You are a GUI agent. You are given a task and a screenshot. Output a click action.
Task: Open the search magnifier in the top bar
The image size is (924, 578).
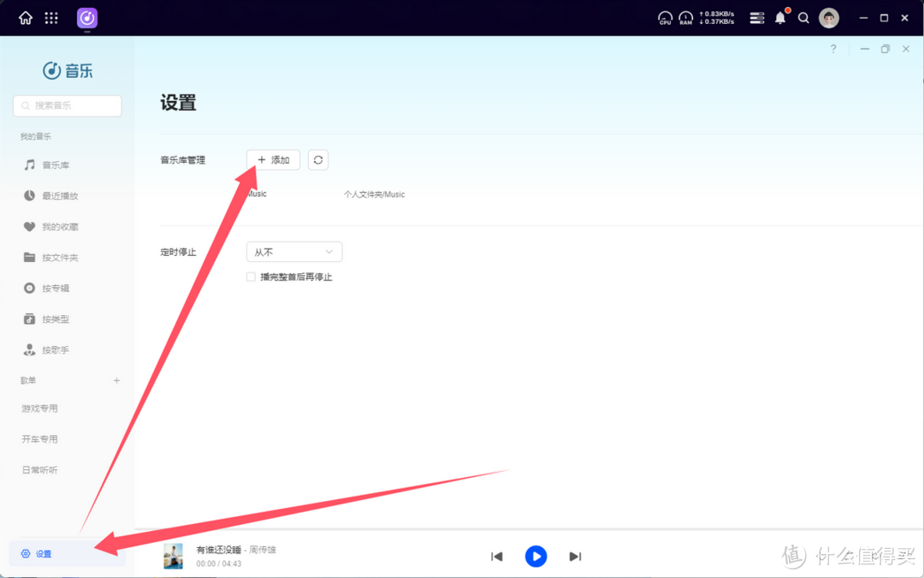(803, 17)
